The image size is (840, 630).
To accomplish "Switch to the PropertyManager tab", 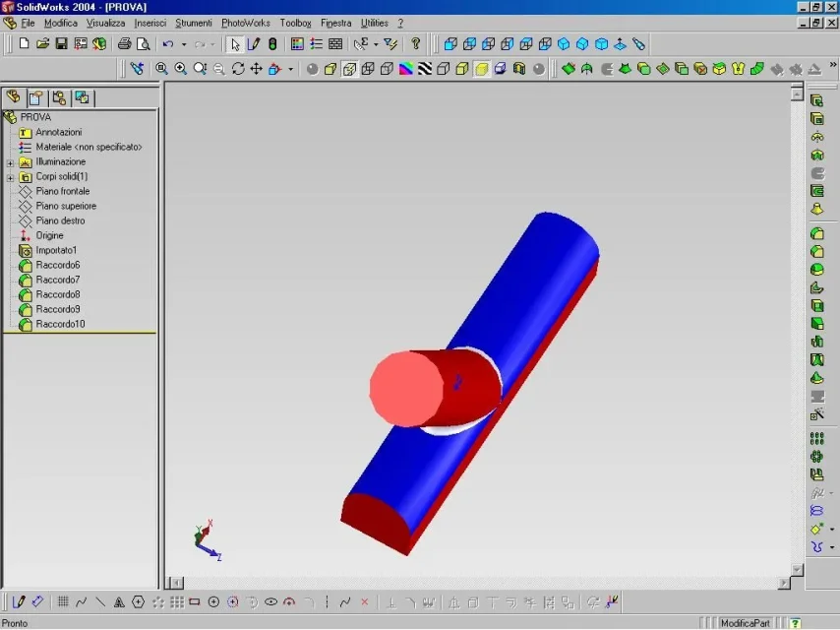I will (x=35, y=97).
